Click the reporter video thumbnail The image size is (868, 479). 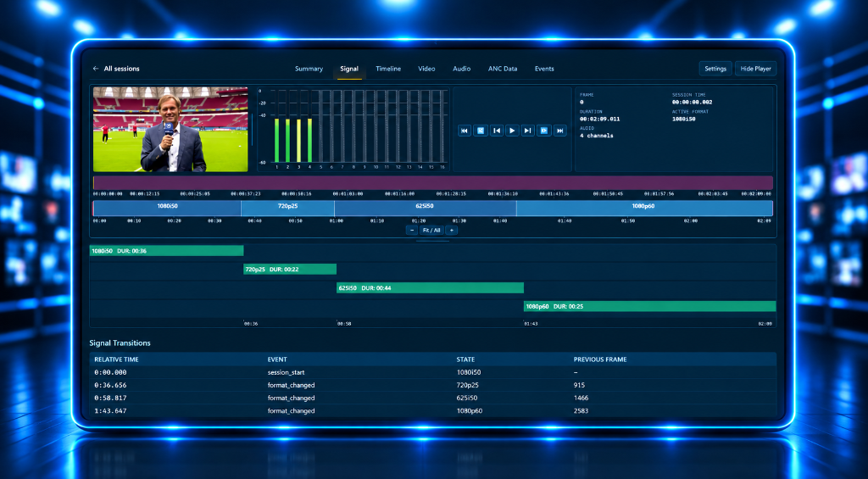(170, 129)
